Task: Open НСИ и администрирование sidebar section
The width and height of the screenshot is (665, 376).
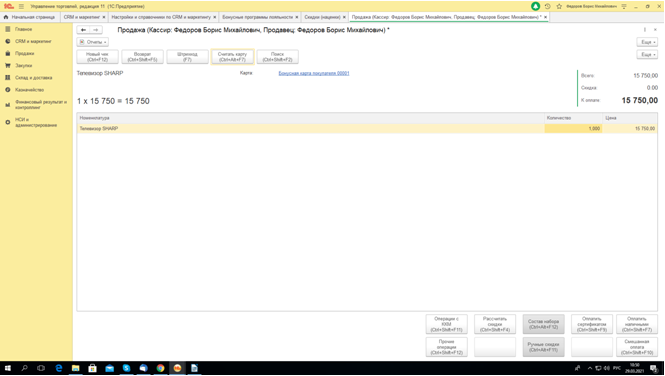Action: [x=36, y=122]
